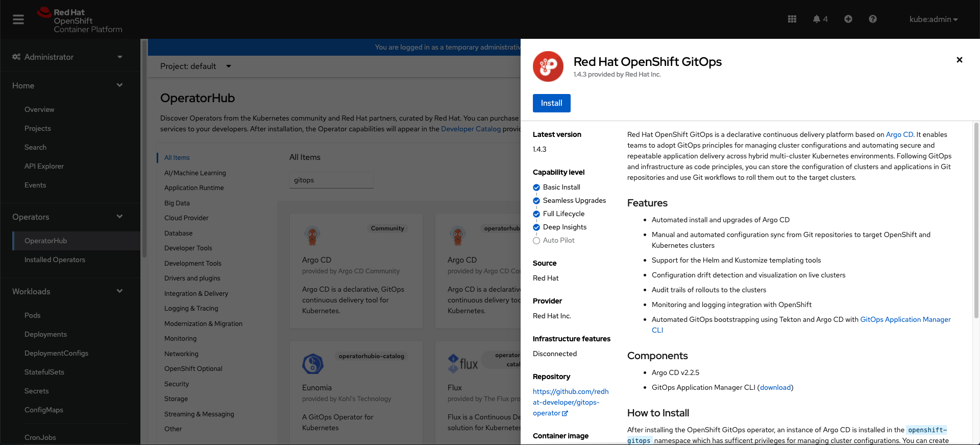Viewport: 980px width, 445px height.
Task: Open Deployments under Workloads
Action: (x=46, y=334)
